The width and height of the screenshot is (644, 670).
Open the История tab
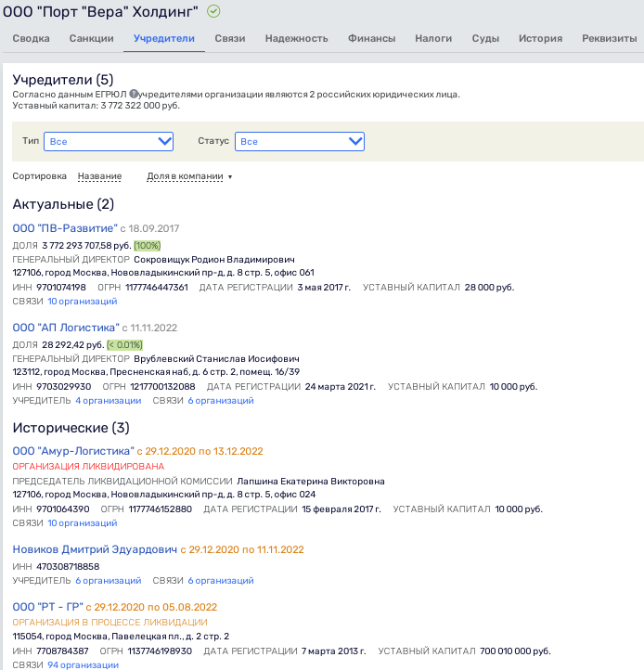click(540, 39)
